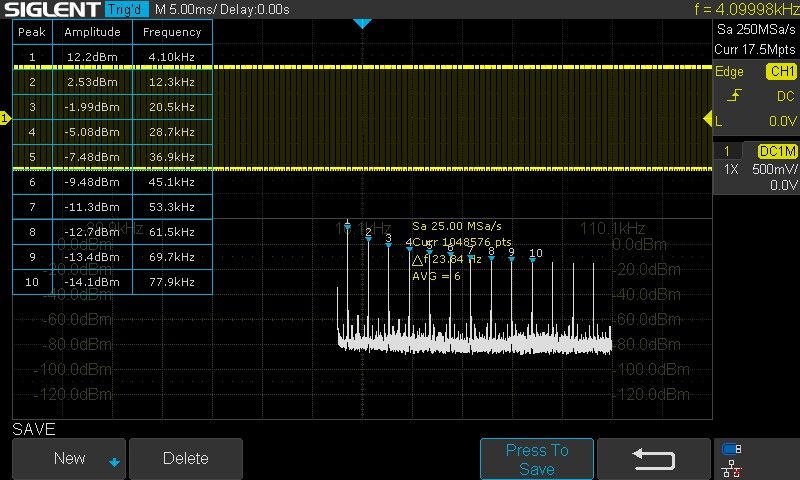Click the 28.7kHz frequency cell

click(172, 132)
